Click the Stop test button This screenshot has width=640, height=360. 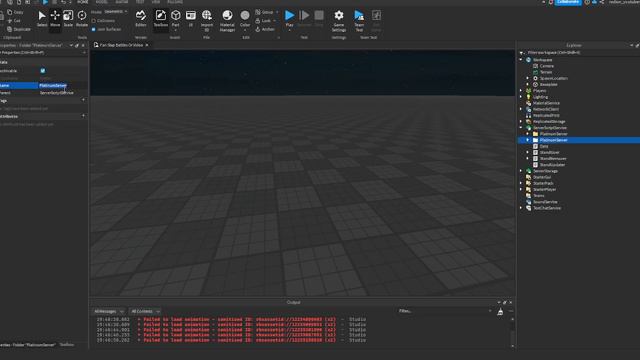click(319, 18)
